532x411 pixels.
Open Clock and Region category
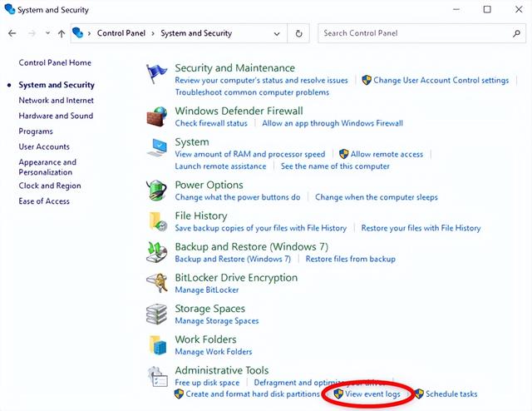coord(50,186)
